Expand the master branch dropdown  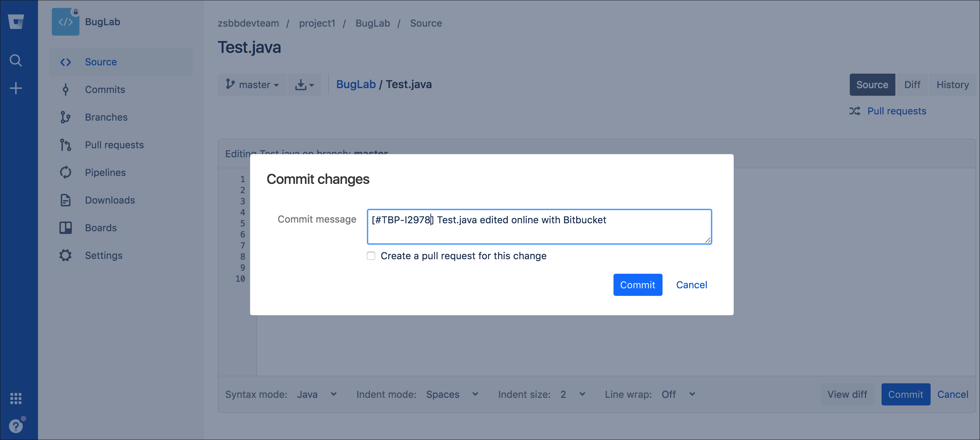[252, 84]
